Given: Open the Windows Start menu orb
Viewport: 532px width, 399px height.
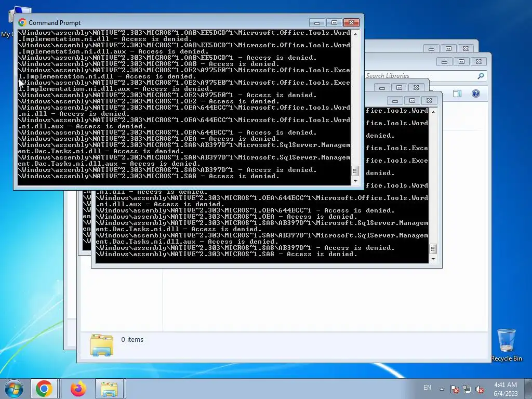Looking at the screenshot, I should (x=14, y=389).
